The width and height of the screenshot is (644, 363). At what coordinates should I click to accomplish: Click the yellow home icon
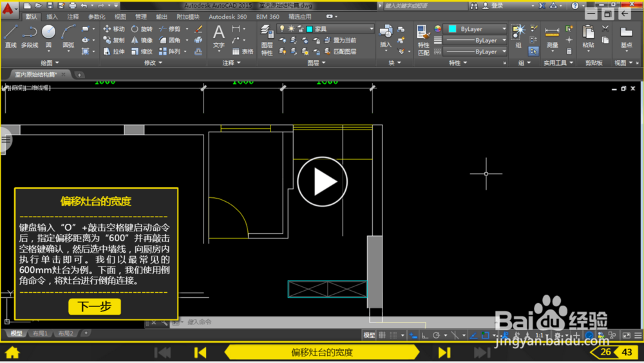pos(12,352)
